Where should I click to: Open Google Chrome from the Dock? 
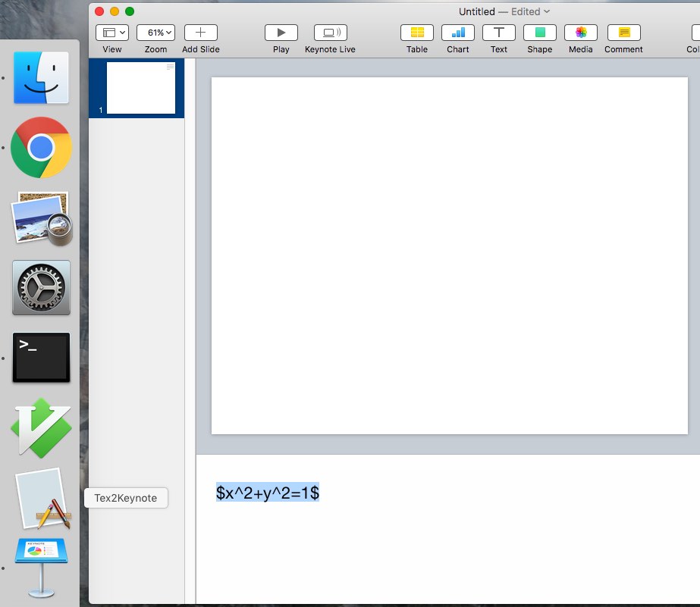coord(41,147)
